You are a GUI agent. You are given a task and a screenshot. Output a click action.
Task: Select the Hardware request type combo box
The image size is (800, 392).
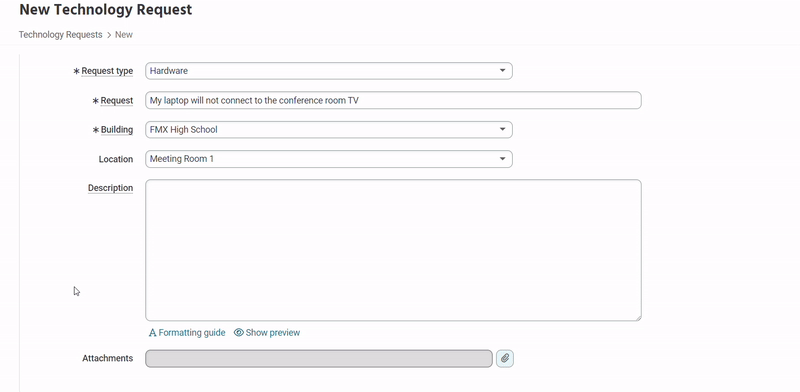pyautogui.click(x=329, y=71)
